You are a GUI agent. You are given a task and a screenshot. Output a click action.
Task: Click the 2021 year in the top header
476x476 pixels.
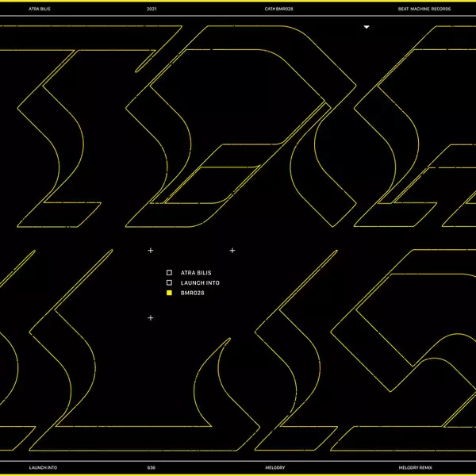click(x=152, y=9)
